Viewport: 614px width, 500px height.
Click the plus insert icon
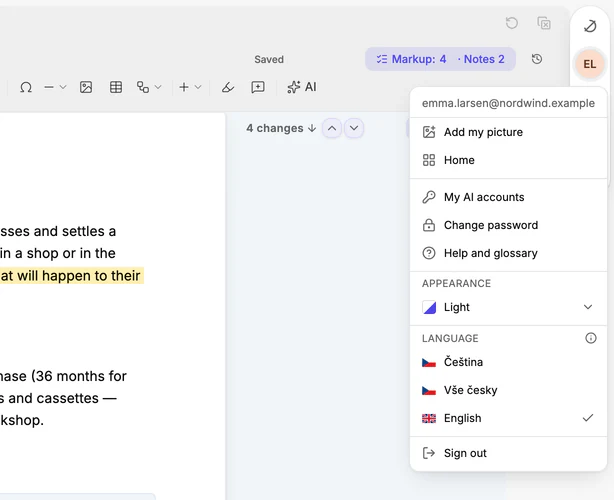[184, 87]
